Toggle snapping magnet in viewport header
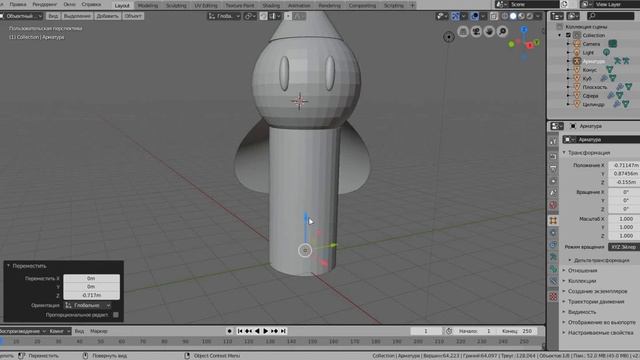 (x=264, y=16)
